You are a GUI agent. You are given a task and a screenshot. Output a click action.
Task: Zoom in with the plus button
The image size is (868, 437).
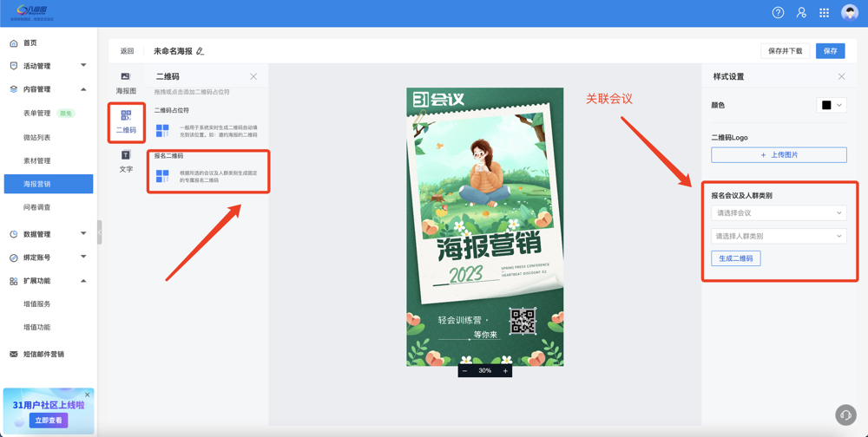click(x=505, y=371)
